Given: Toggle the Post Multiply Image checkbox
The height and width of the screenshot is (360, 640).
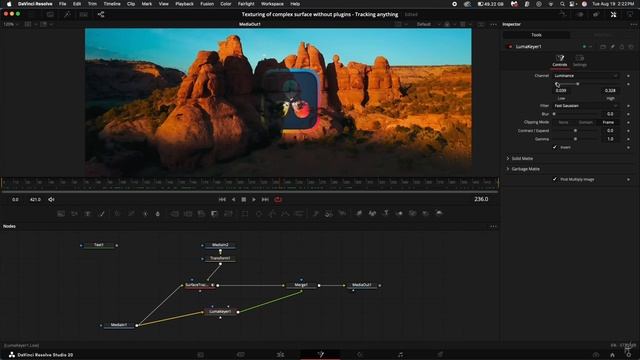Looking at the screenshot, I should [x=555, y=179].
